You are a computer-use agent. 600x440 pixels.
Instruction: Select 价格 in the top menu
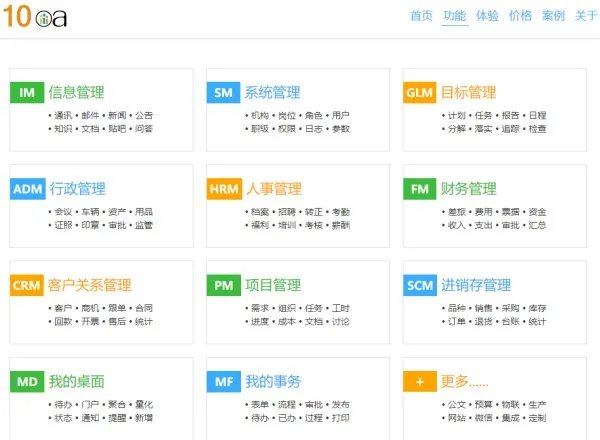pyautogui.click(x=520, y=16)
